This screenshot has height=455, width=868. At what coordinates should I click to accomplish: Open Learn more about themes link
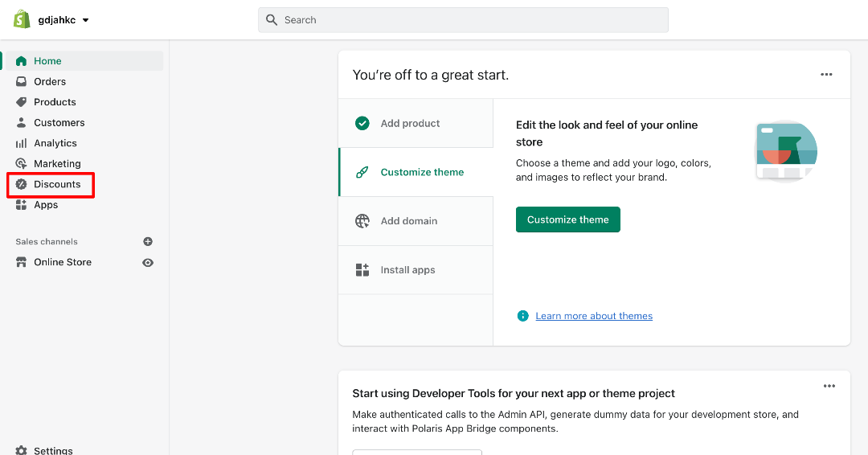click(594, 315)
